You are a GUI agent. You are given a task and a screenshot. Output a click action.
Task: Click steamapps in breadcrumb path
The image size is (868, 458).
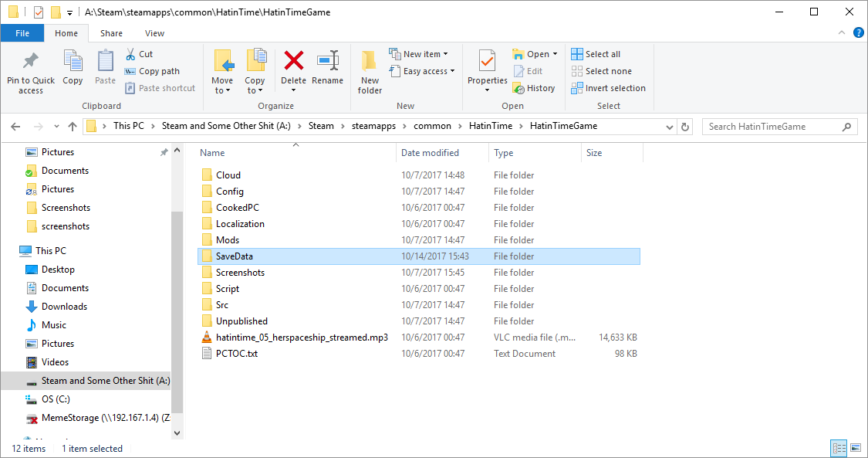point(373,126)
